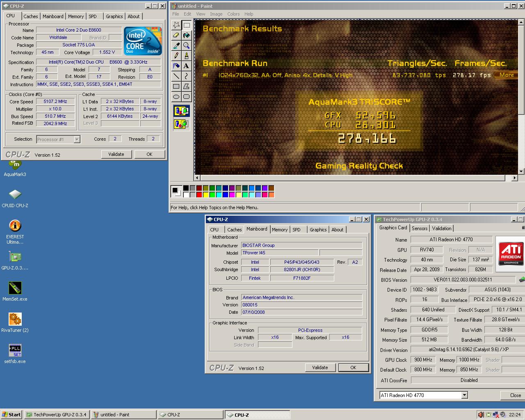Pick the Rectangle shape tool

point(176,86)
